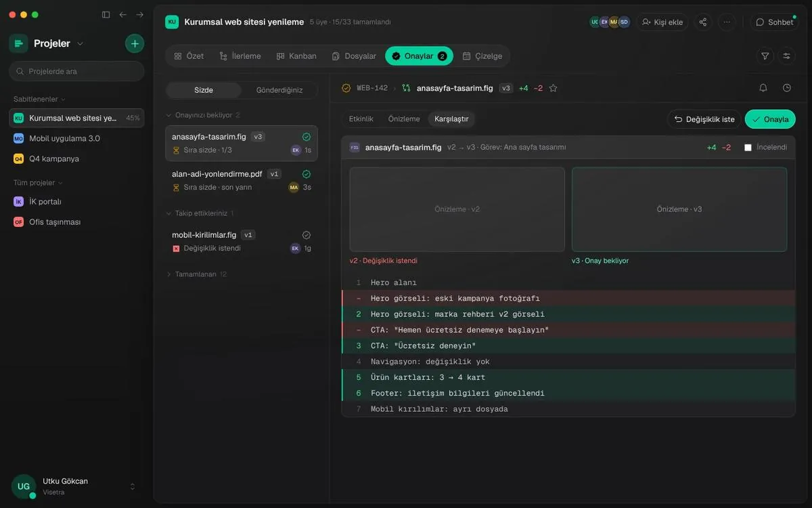Switch to the Gönderdiğiniz segment
Viewport: 812px width, 508px height.
tap(279, 90)
